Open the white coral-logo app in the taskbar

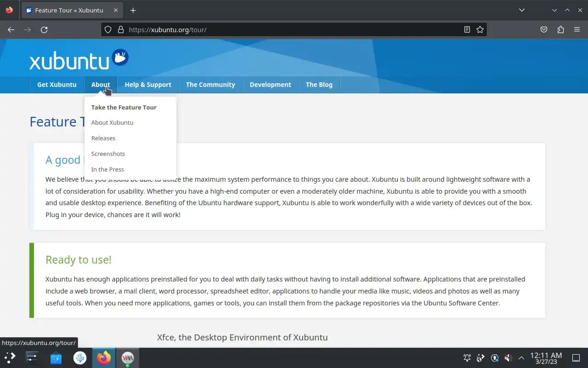click(80, 357)
